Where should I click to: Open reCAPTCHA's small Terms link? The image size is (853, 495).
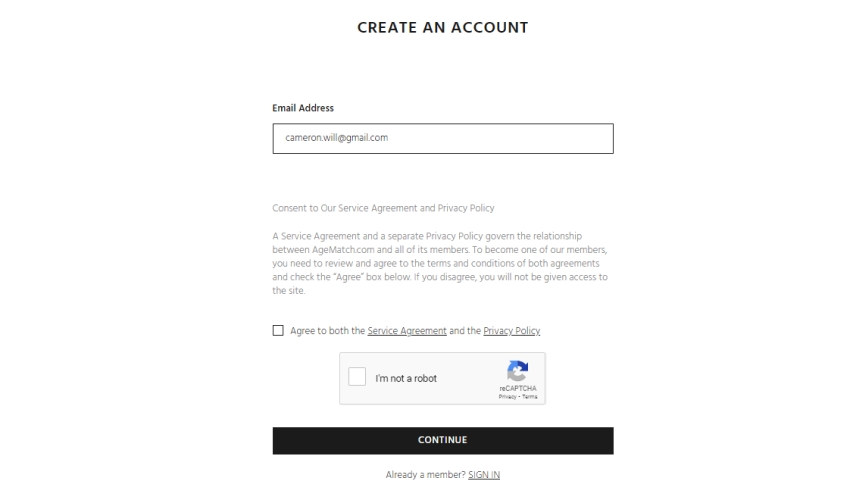coord(529,397)
